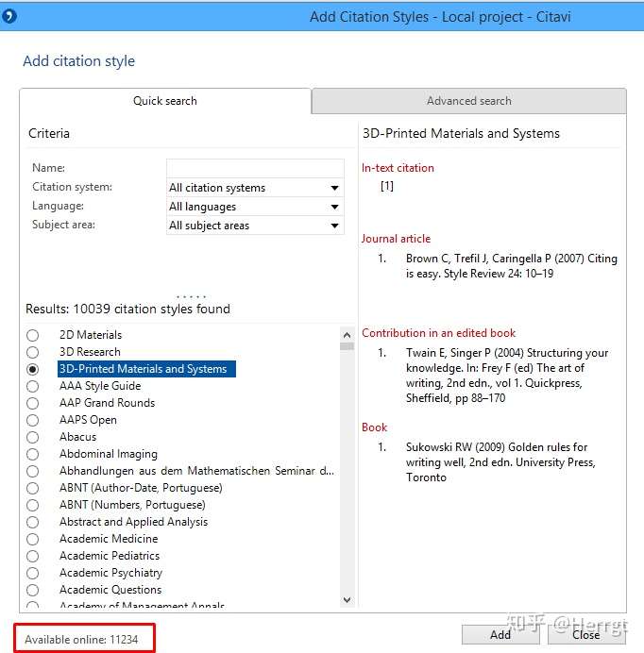This screenshot has height=653, width=644.
Task: Click the Twain E, Singer P reference text
Action: point(507,376)
